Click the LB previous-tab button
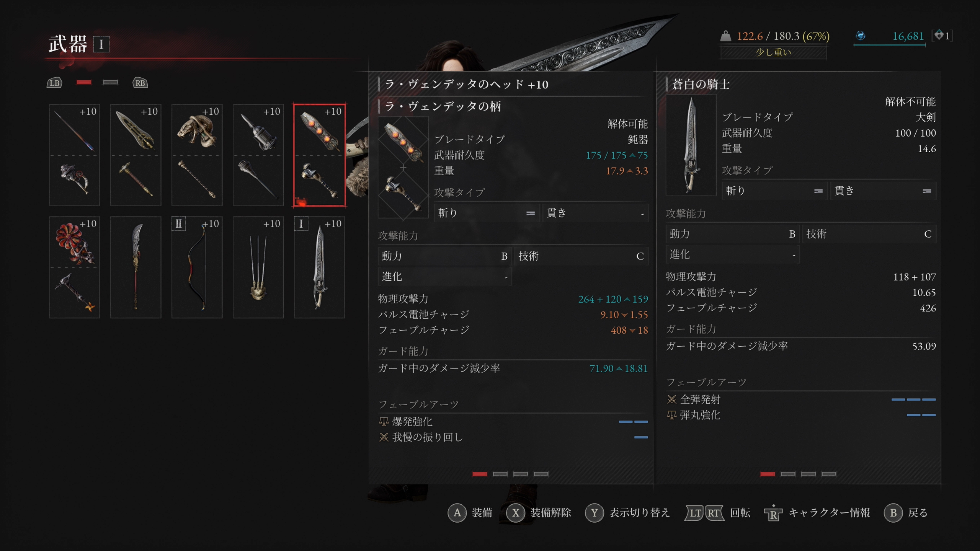The image size is (980, 551). click(54, 83)
